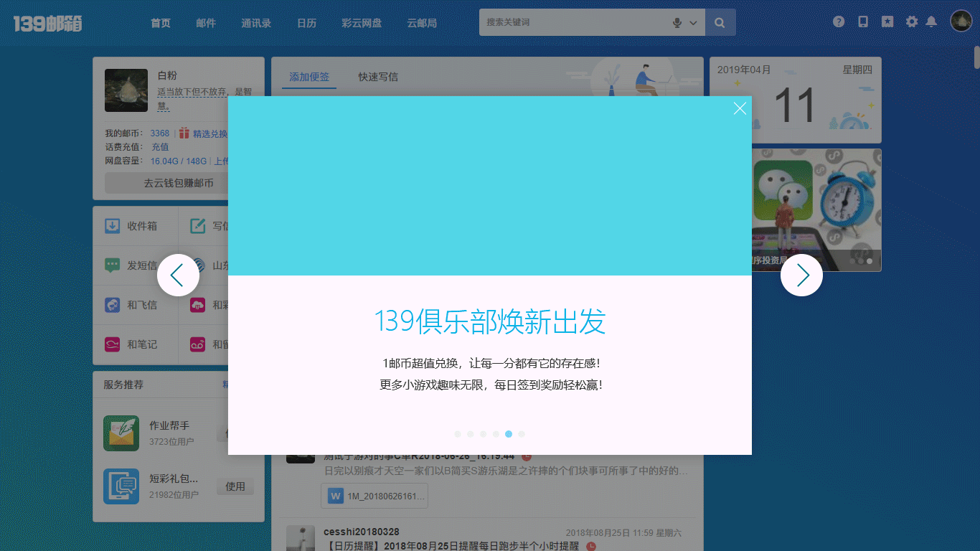Image resolution: width=980 pixels, height=551 pixels.
Task: Check notifications via the bell icon
Action: 931,22
